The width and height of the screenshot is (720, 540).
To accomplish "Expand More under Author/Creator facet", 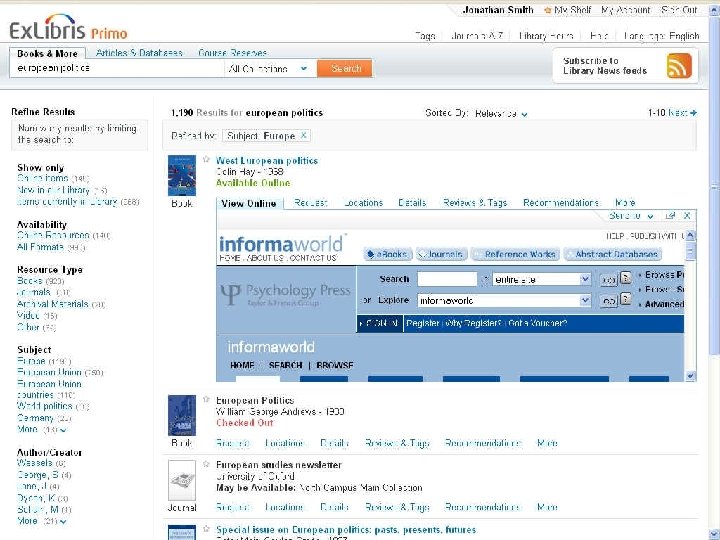I will (x=42, y=522).
